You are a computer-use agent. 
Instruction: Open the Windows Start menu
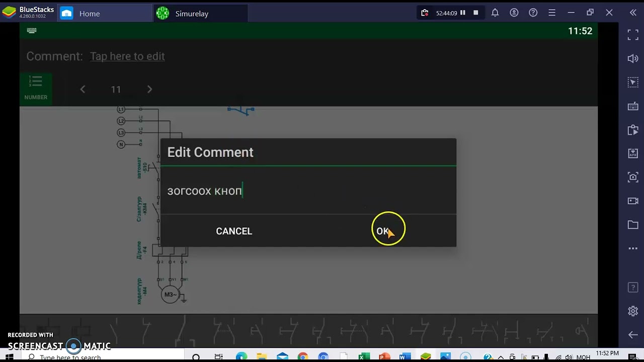[x=9, y=357]
